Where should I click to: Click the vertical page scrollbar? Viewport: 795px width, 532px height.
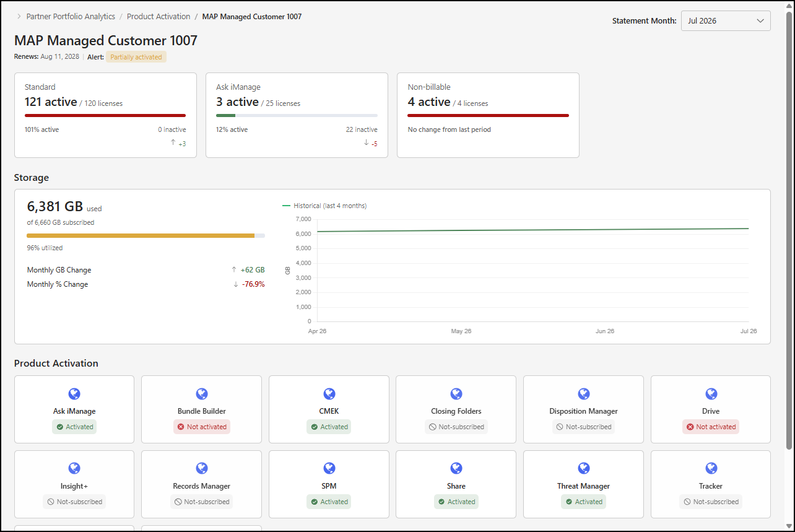789,229
